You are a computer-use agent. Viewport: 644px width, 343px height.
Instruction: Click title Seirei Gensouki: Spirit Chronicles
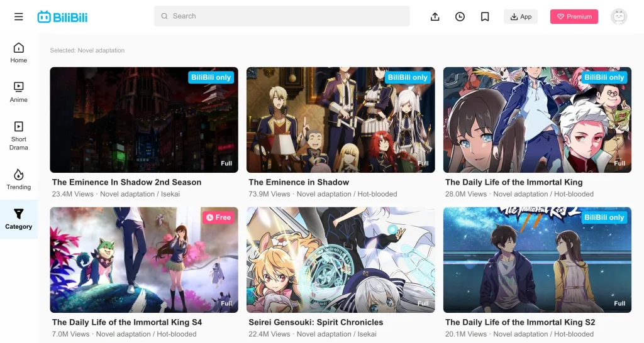(316, 322)
